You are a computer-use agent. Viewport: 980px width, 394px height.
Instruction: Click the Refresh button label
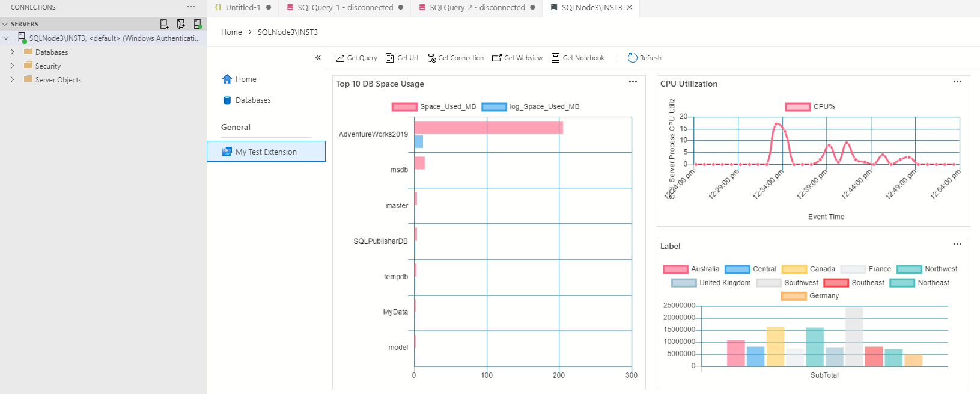point(651,58)
